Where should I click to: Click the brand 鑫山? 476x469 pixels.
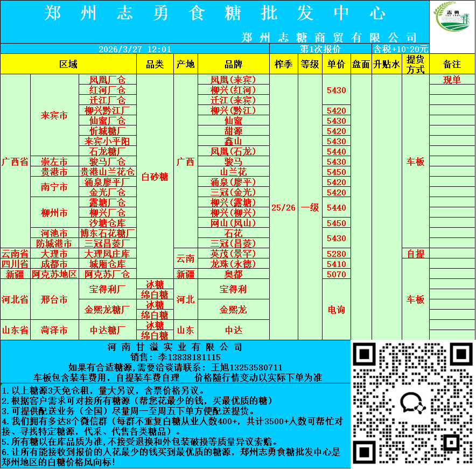[x=234, y=141]
